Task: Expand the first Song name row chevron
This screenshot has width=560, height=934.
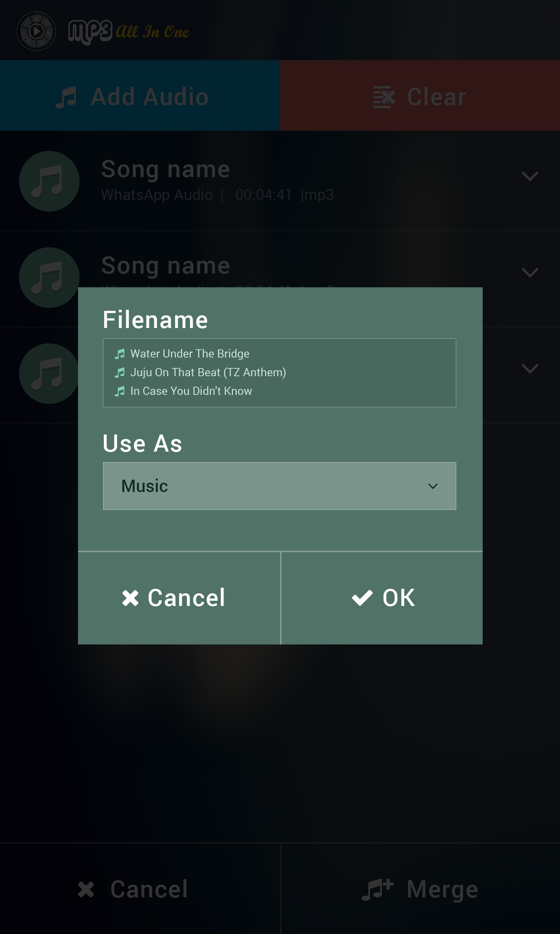Action: click(529, 176)
